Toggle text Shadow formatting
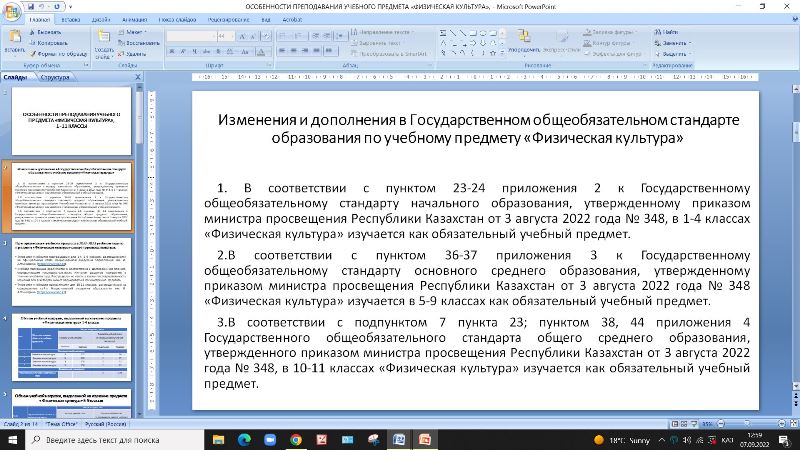The height and width of the screenshot is (450, 800). (x=218, y=52)
